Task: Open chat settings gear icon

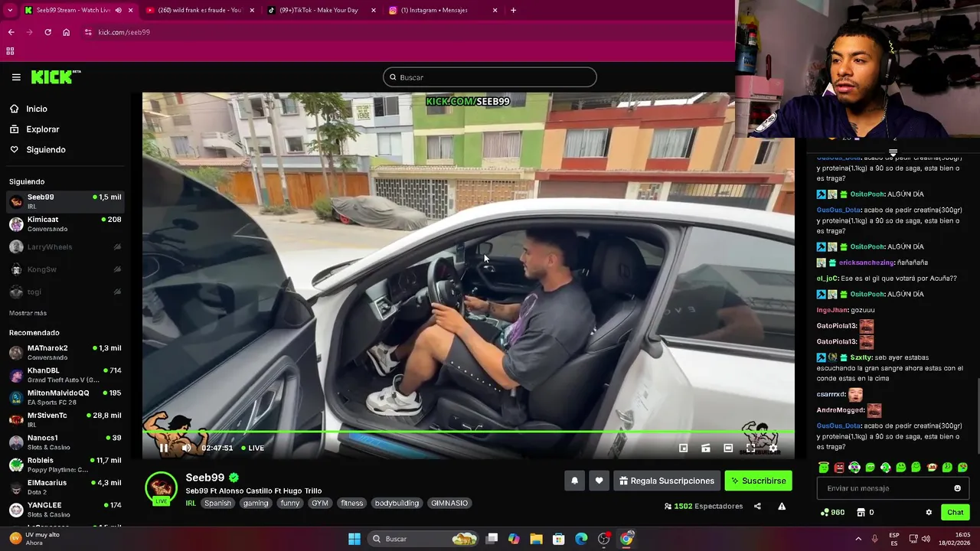Action: click(929, 513)
